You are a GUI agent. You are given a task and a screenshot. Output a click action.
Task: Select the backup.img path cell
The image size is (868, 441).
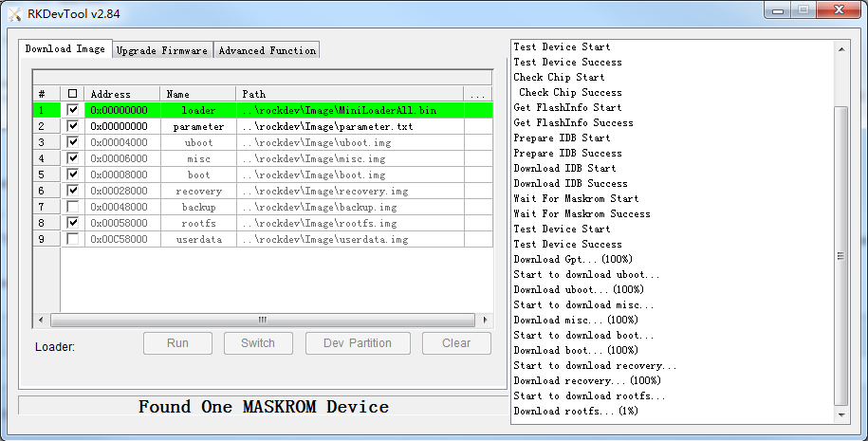point(350,207)
